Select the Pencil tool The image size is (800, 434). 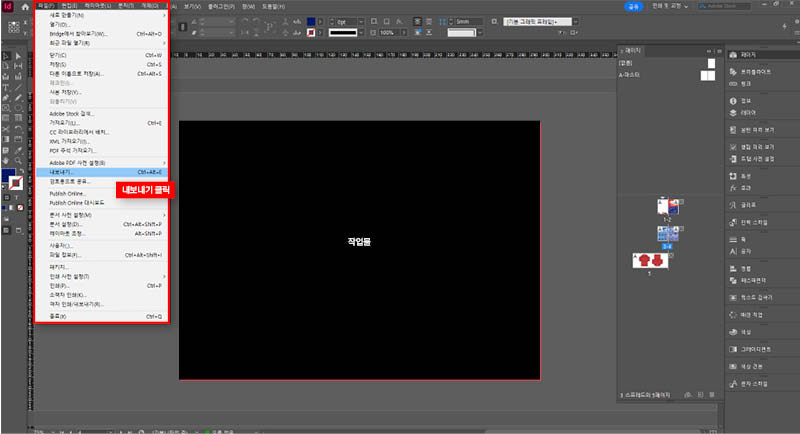tap(18, 97)
